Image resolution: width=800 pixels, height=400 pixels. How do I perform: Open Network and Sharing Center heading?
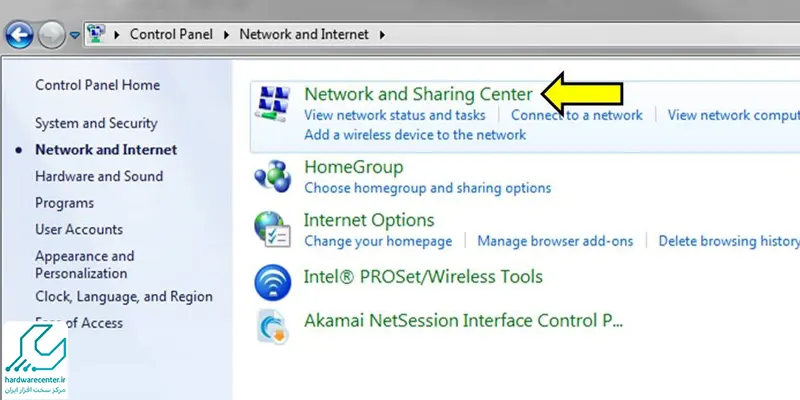tap(418, 94)
